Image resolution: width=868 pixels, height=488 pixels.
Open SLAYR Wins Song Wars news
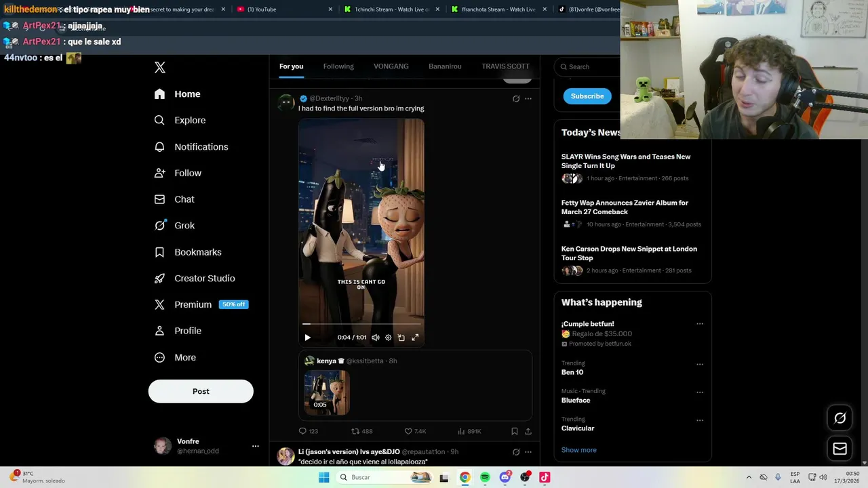(632, 167)
